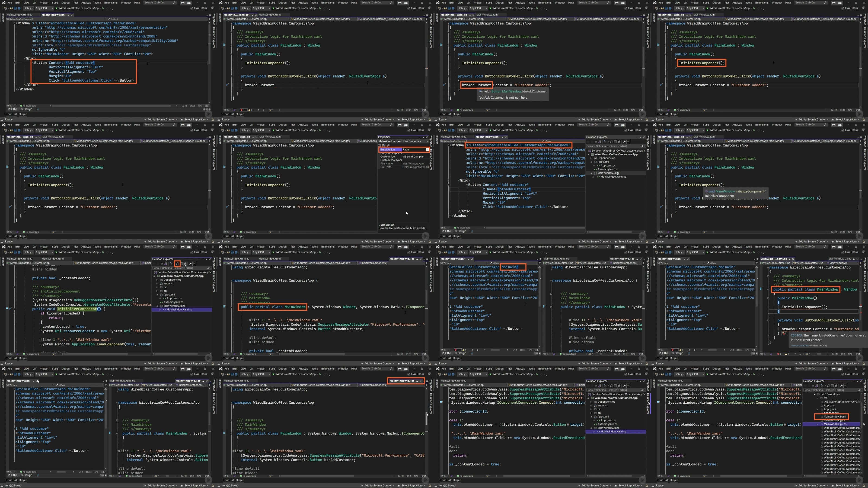Toggle auto-hide pin on Solution Explorer beside XAML editor
The width and height of the screenshot is (868, 488).
[640, 137]
